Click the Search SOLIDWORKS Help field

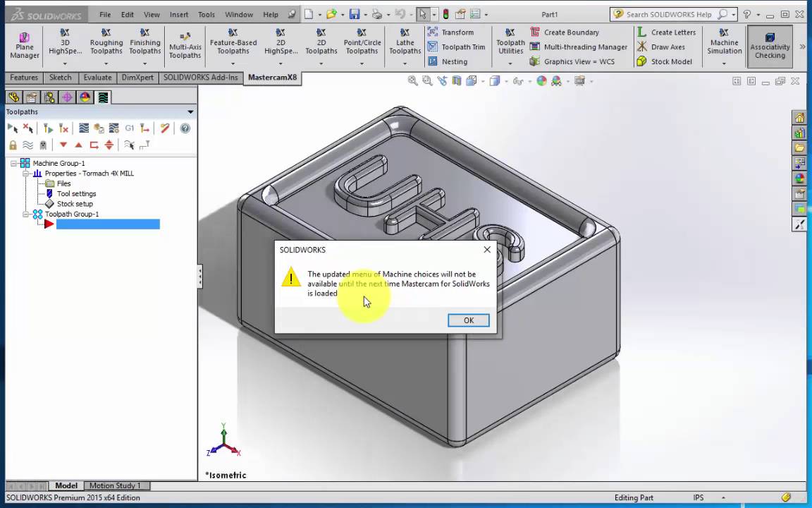coord(670,14)
